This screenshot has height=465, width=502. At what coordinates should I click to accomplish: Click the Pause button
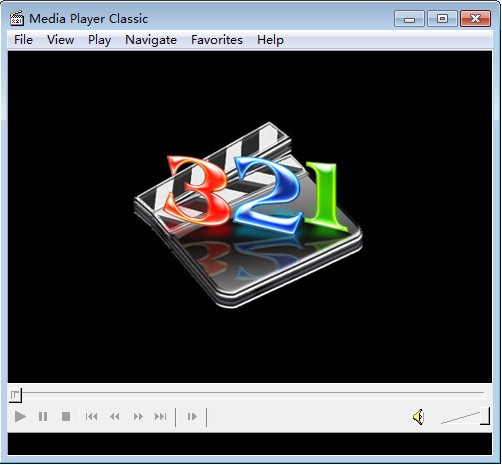click(x=43, y=417)
